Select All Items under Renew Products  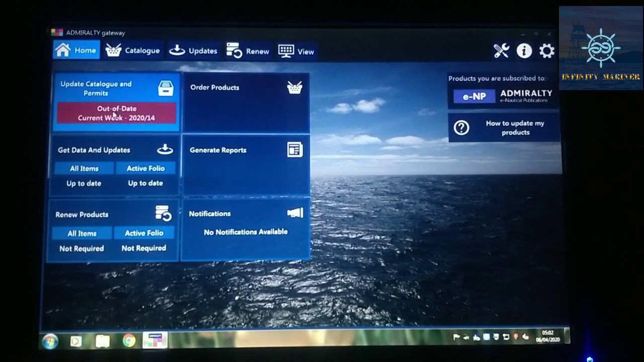[x=82, y=233]
